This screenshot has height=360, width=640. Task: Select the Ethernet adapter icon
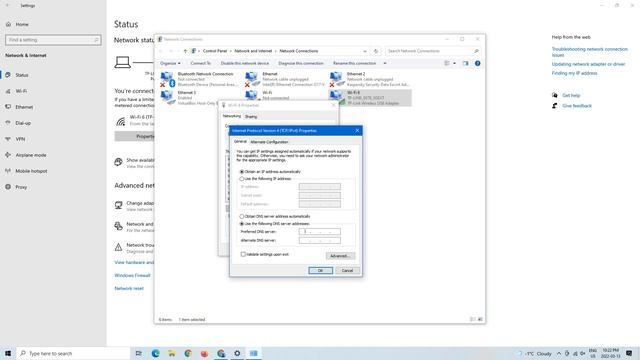pyautogui.click(x=252, y=79)
